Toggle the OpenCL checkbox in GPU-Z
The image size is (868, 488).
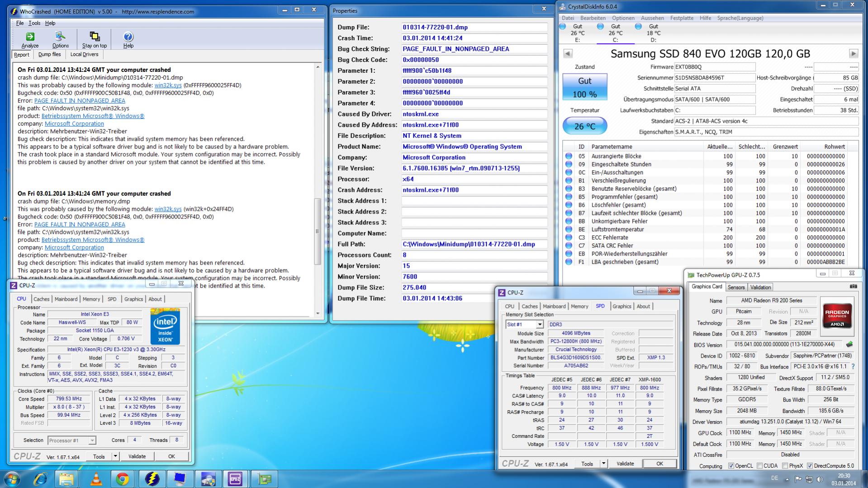pyautogui.click(x=731, y=465)
